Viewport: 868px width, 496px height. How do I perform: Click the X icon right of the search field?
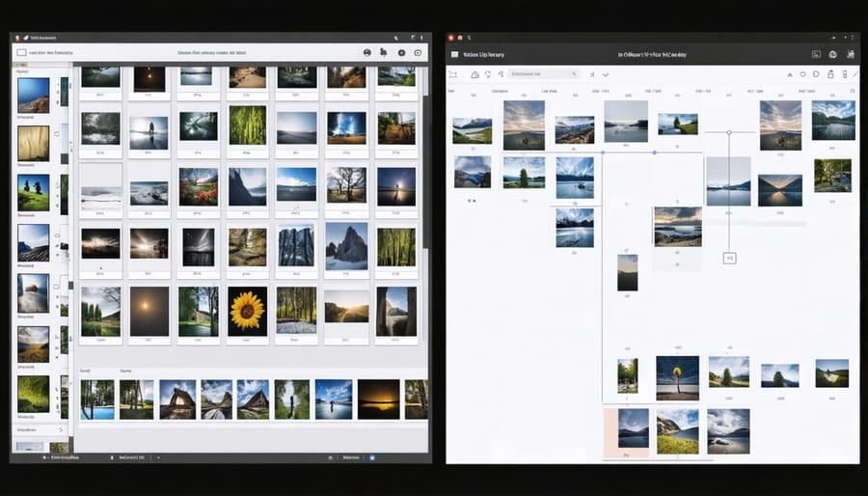pos(592,74)
